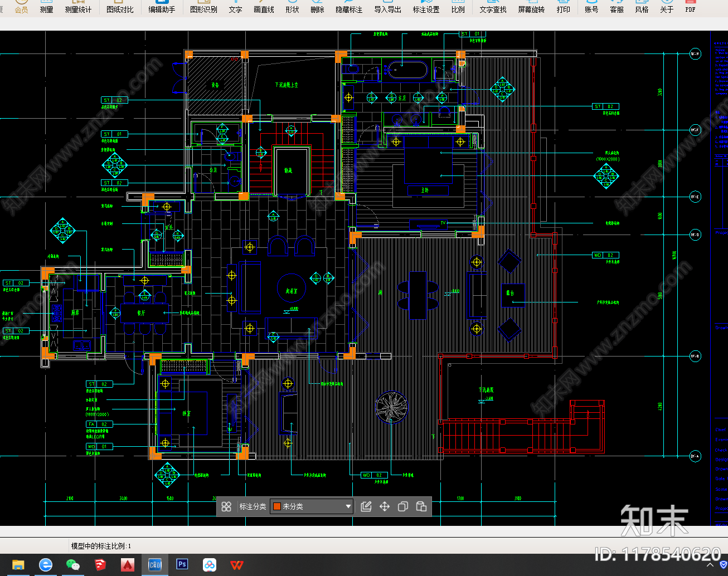Open the 风格 style option
The width and height of the screenshot is (728, 576).
tap(642, 7)
